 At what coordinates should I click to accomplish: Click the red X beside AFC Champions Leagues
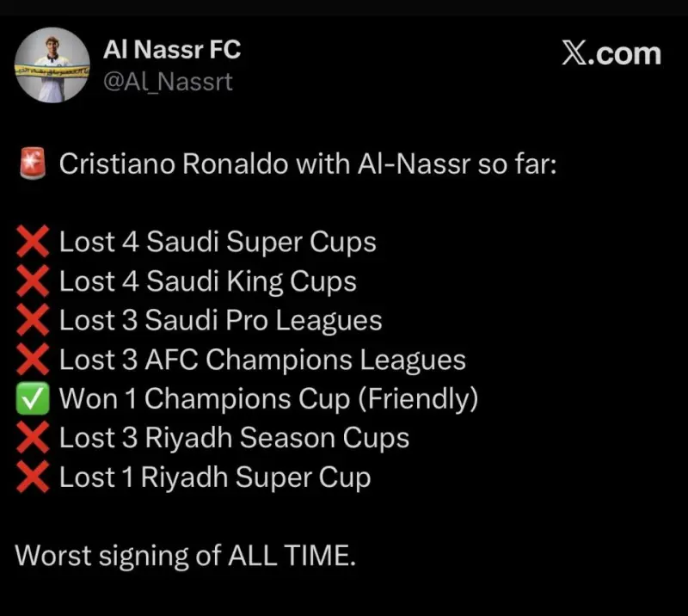click(x=32, y=360)
